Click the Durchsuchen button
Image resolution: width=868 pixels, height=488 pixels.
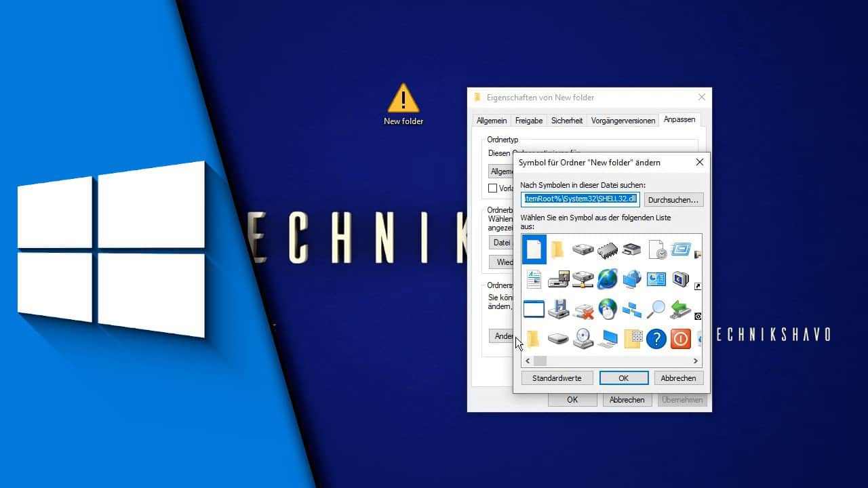[673, 200]
